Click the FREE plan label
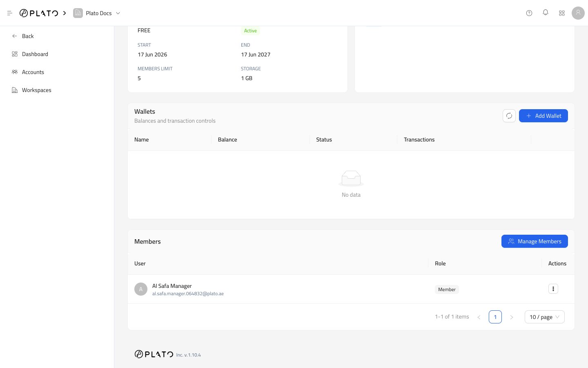Screen dimensions: 588x368 pyautogui.click(x=144, y=30)
